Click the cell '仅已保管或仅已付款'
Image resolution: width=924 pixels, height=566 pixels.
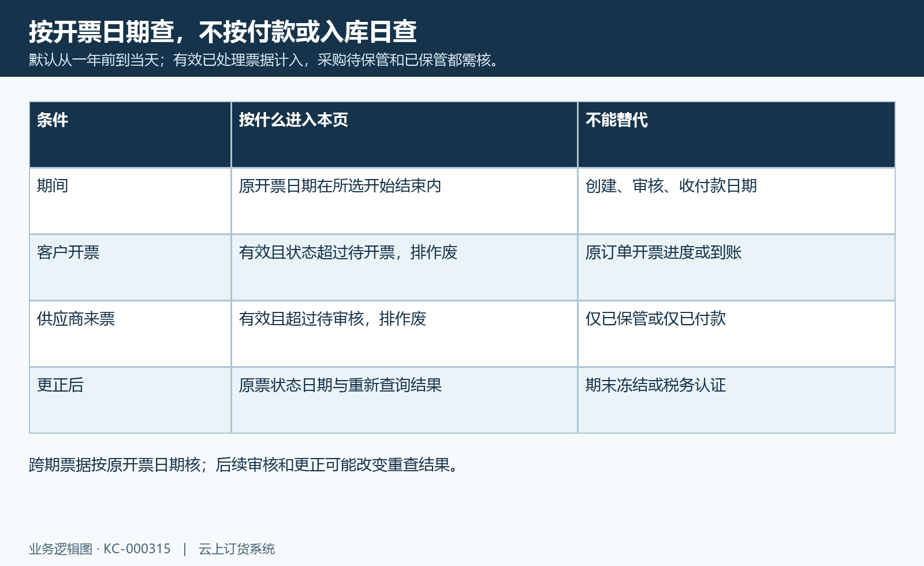pos(736,334)
